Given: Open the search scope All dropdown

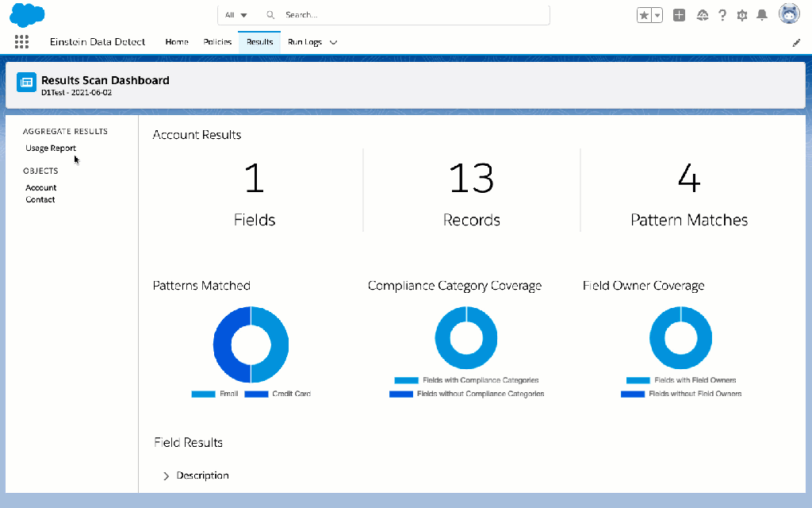Looking at the screenshot, I should click(x=236, y=15).
